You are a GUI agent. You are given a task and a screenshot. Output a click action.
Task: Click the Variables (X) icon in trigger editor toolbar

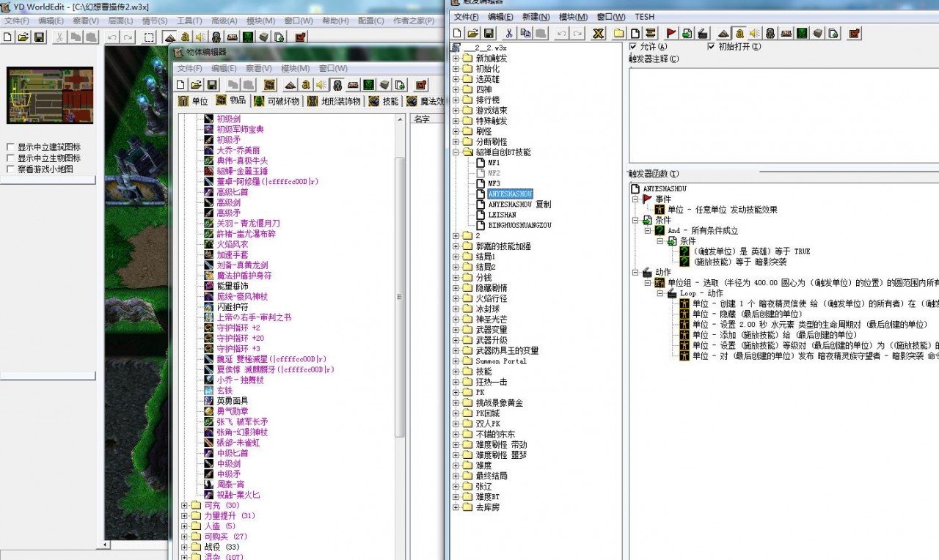pyautogui.click(x=599, y=33)
